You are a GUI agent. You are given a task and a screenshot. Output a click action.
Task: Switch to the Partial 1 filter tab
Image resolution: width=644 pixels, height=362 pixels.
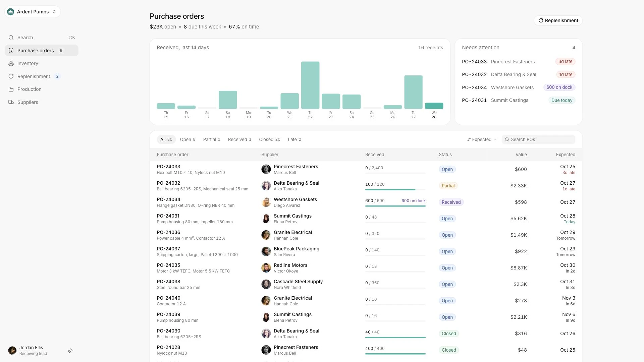click(212, 139)
